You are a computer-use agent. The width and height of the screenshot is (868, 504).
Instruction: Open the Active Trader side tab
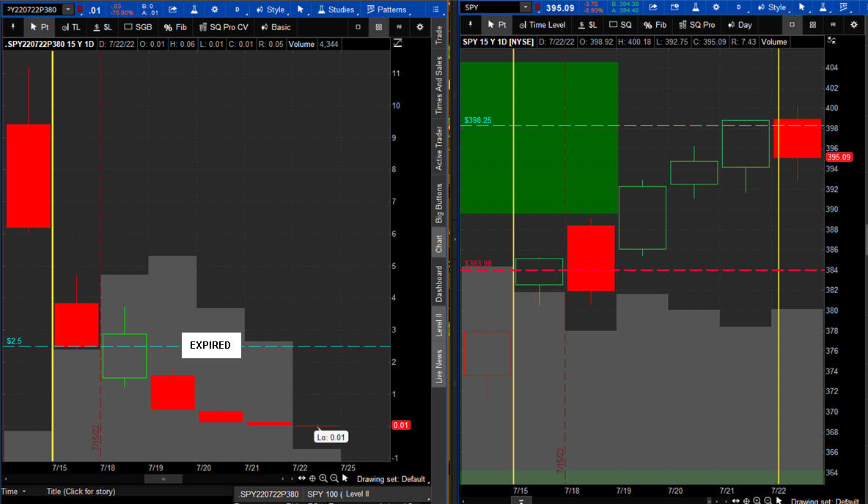pyautogui.click(x=439, y=148)
